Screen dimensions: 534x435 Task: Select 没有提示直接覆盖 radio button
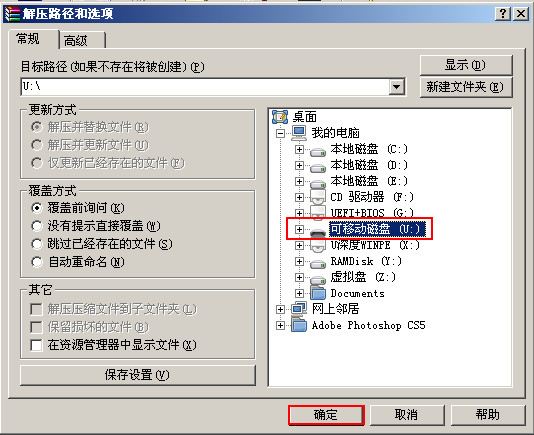pyautogui.click(x=36, y=226)
